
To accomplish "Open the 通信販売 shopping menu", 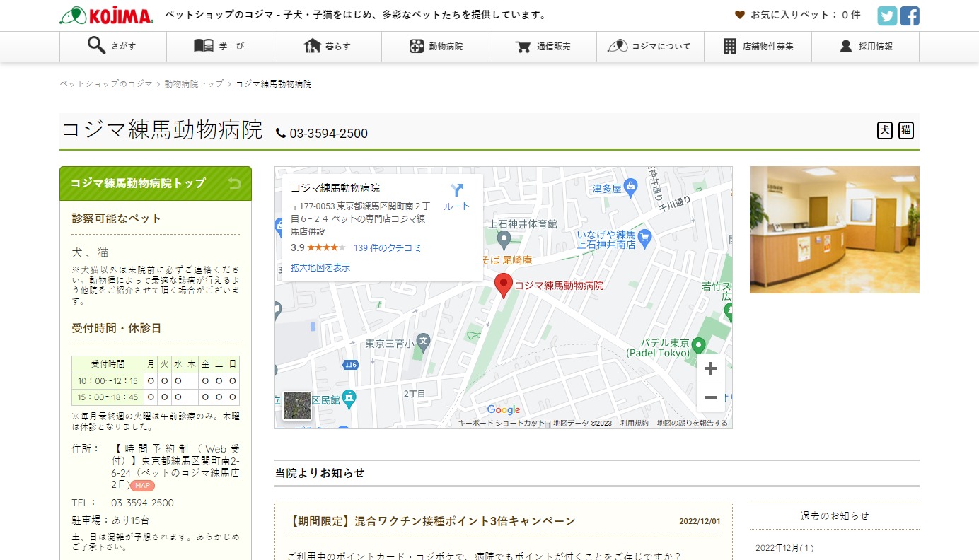I will [543, 47].
